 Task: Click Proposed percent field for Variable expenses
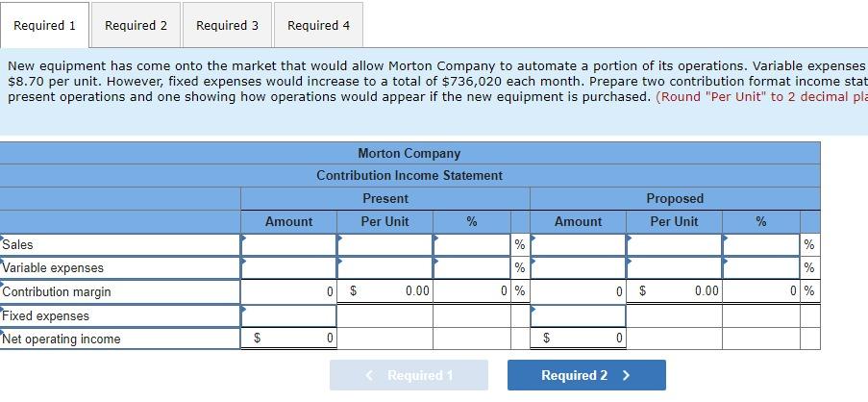pos(761,268)
